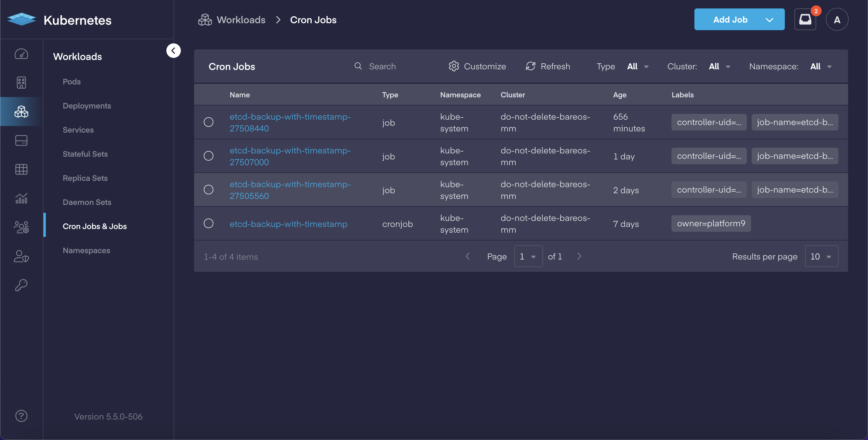Click the Cron Jobs breadcrumb text

tap(313, 20)
